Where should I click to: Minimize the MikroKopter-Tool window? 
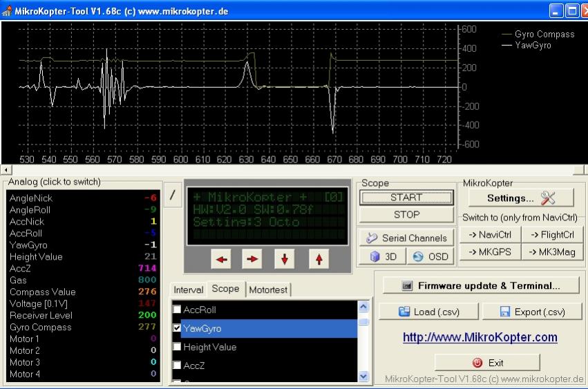[x=556, y=10]
